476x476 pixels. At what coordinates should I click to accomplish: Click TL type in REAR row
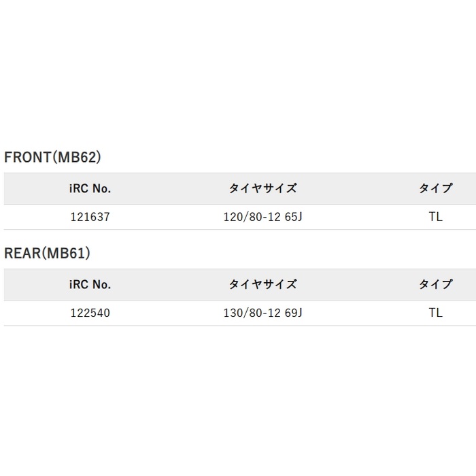coord(436,313)
